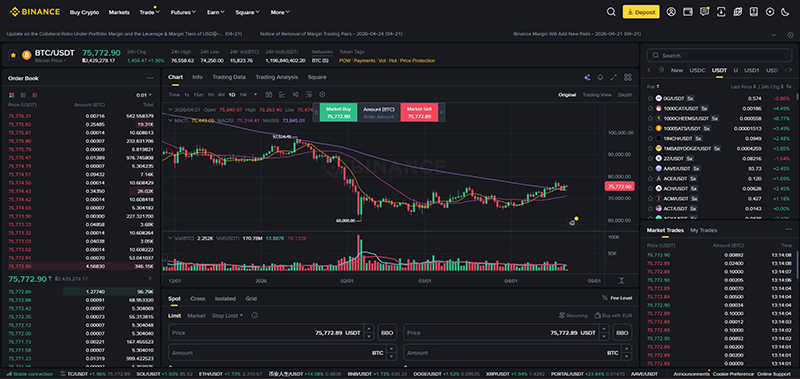Collapse the MA indicator line chevron
Screen dimensions: 800x379
coord(170,120)
